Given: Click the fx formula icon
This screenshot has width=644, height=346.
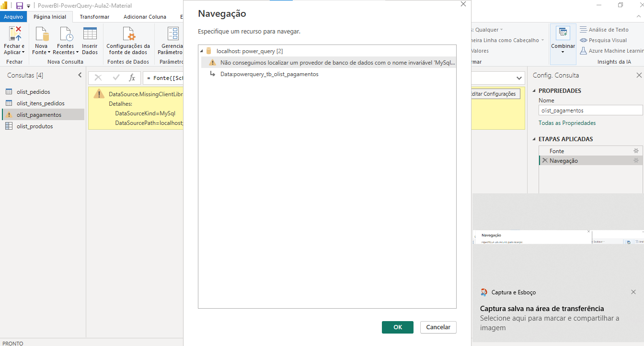Looking at the screenshot, I should pos(132,78).
